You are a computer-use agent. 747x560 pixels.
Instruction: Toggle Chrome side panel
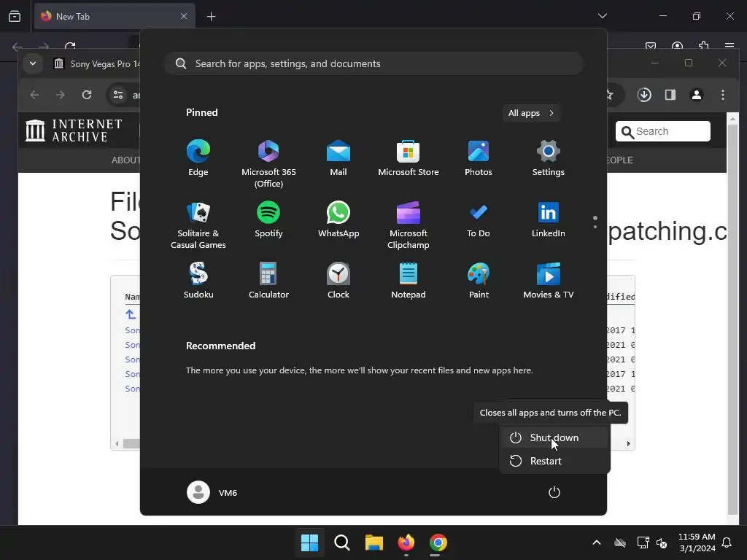(670, 95)
